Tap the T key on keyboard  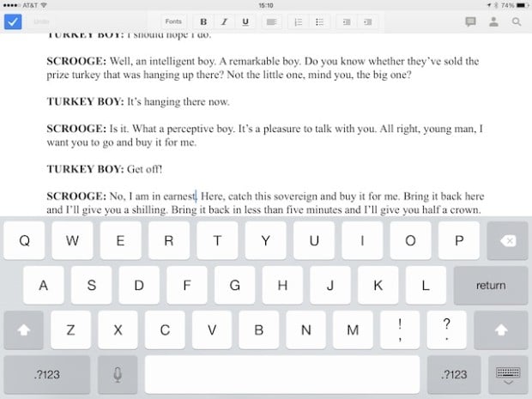[217, 241]
